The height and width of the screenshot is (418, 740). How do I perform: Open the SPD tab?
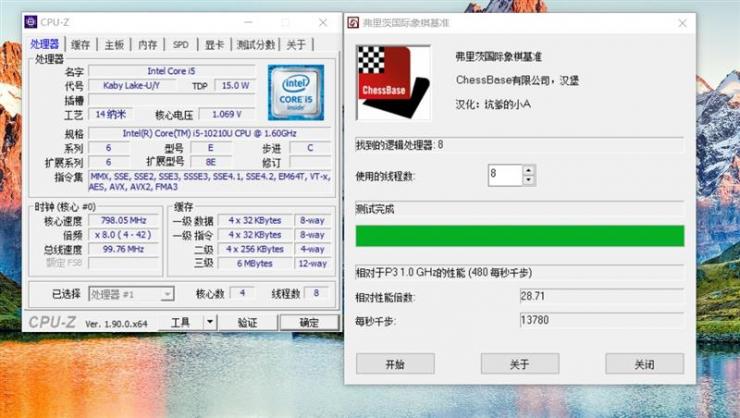(180, 45)
